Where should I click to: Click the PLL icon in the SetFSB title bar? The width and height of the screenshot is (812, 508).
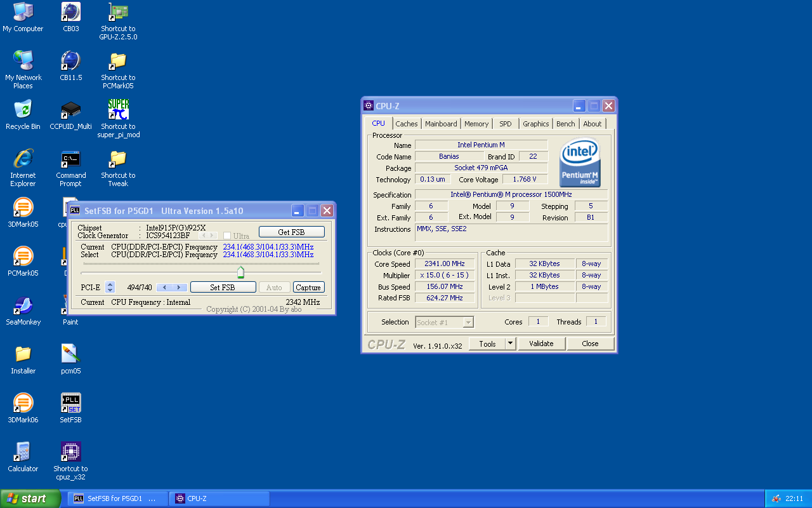point(75,211)
